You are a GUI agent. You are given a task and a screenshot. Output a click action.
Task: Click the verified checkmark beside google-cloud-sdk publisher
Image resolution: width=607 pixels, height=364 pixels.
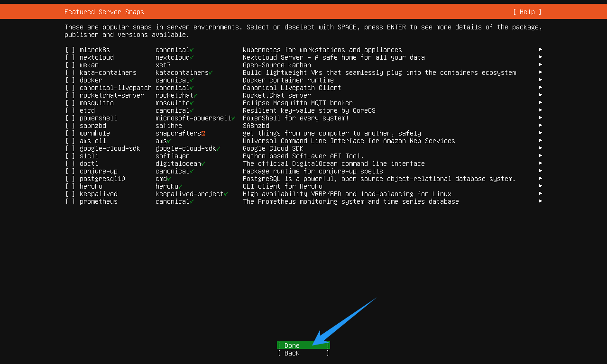coord(218,148)
